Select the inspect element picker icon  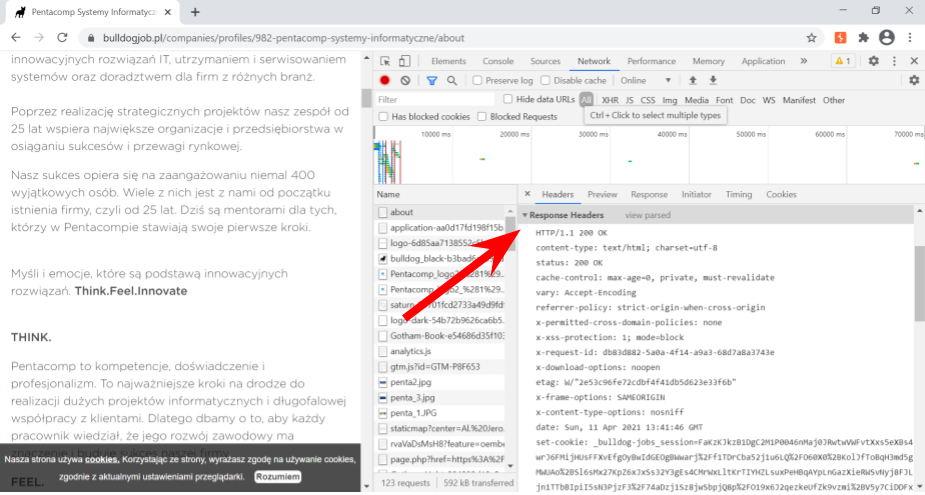385,61
